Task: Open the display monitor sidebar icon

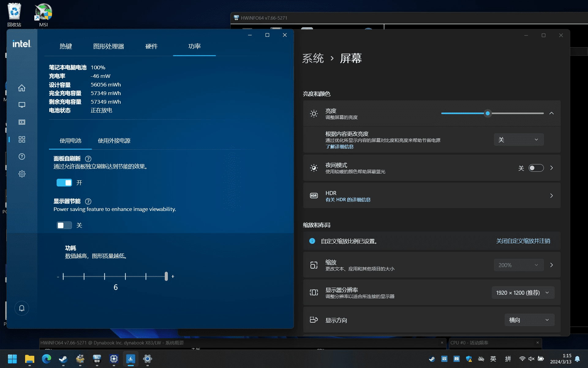Action: click(x=22, y=105)
